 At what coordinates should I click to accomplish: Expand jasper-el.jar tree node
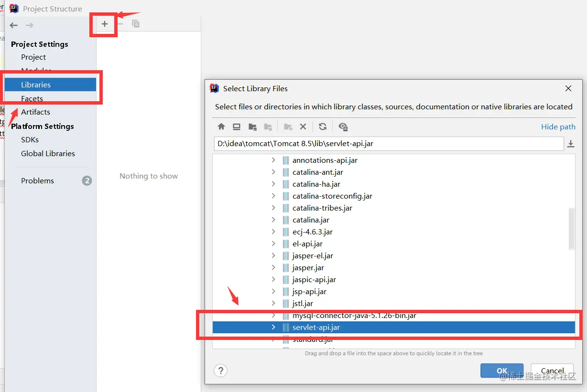[273, 255]
